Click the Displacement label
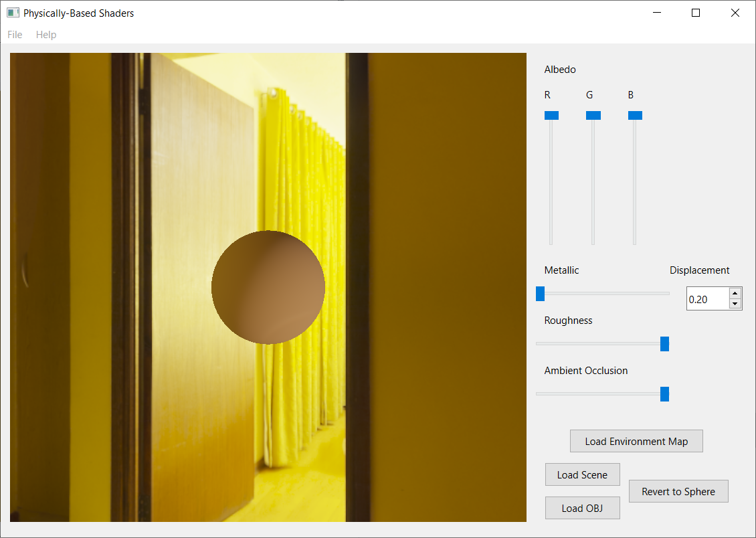Viewport: 756px width, 538px height. click(x=700, y=270)
